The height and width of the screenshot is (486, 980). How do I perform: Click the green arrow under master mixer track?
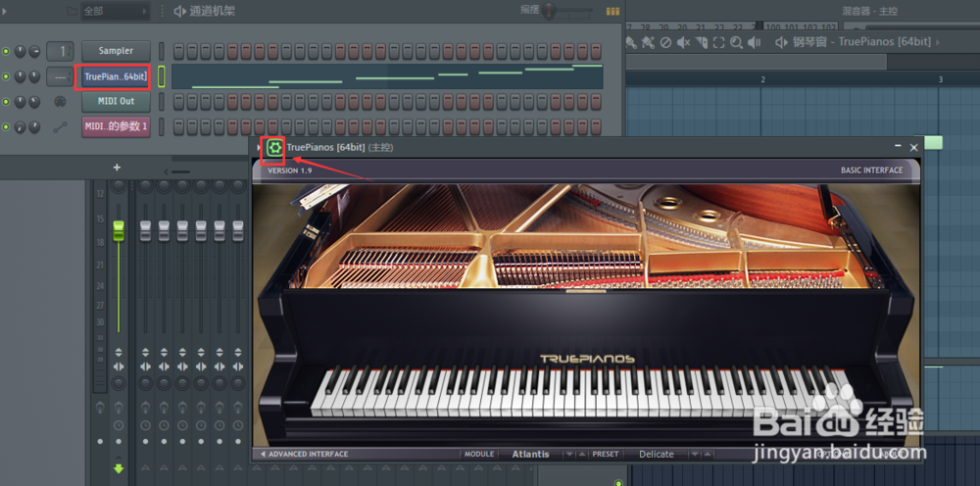(x=119, y=468)
